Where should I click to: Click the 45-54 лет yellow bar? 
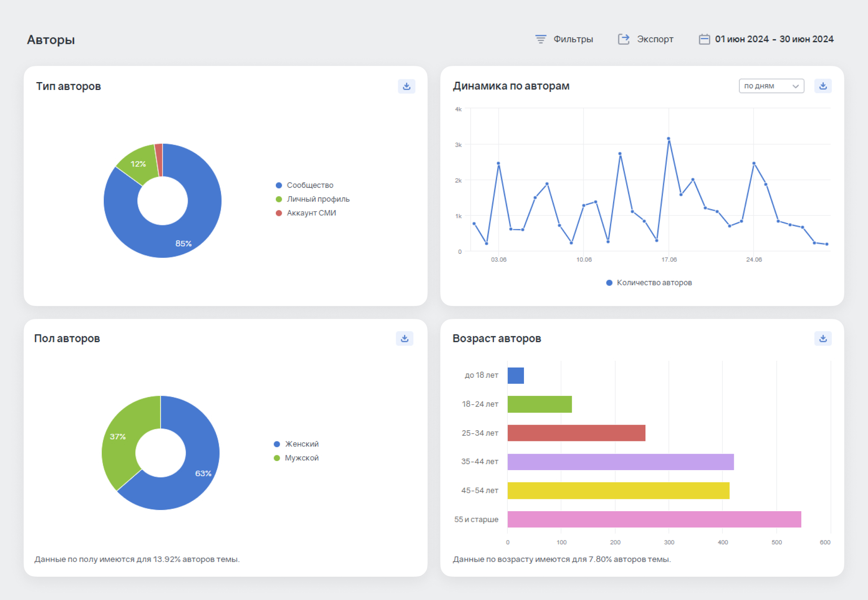click(618, 491)
